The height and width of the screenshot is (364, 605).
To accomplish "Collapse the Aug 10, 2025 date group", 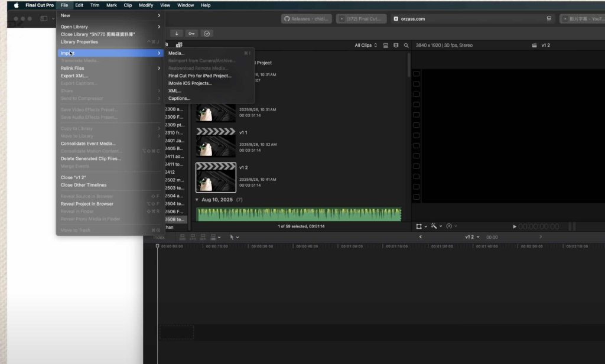I will [197, 200].
